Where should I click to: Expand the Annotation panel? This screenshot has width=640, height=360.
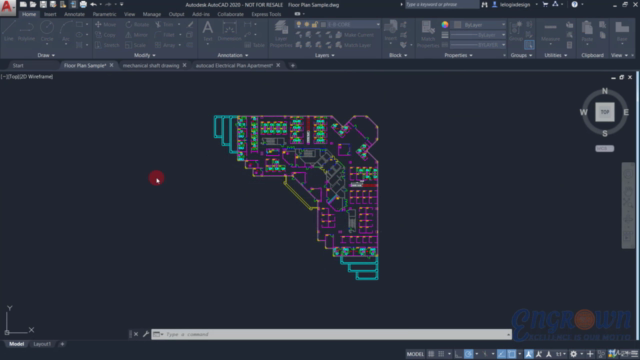233,55
